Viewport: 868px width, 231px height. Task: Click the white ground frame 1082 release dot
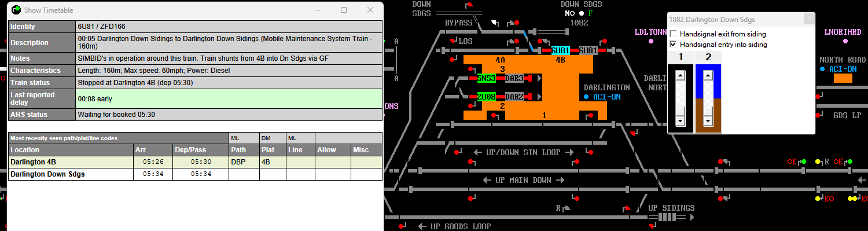pyautogui.click(x=581, y=13)
